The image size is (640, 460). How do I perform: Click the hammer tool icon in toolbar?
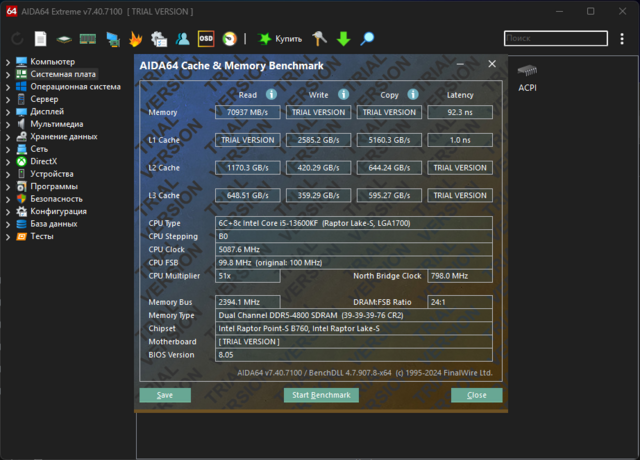point(319,39)
